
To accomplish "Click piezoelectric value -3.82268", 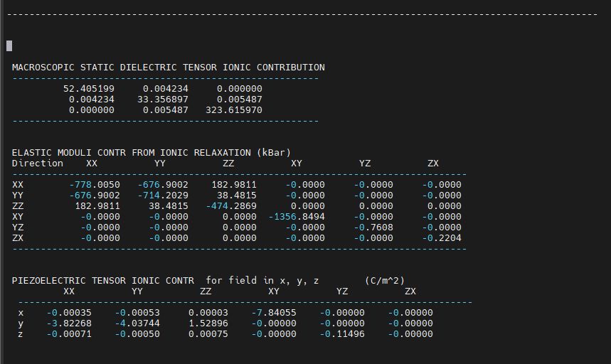I will click(x=69, y=323).
